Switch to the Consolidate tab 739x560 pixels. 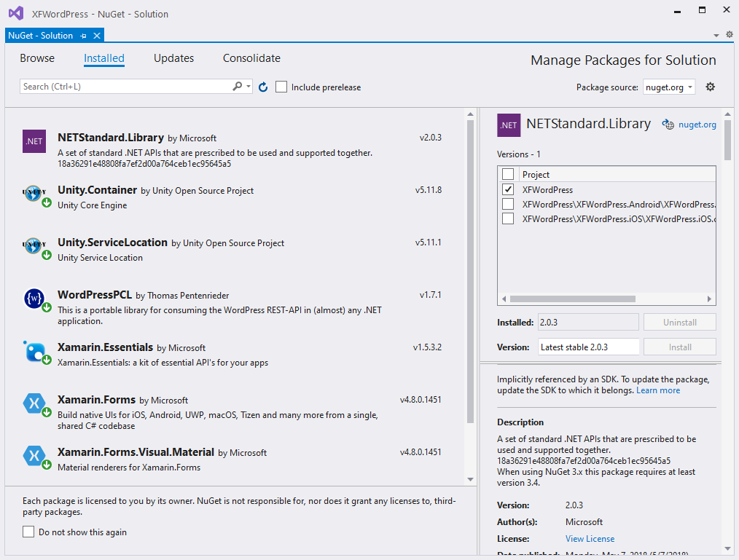pos(251,58)
